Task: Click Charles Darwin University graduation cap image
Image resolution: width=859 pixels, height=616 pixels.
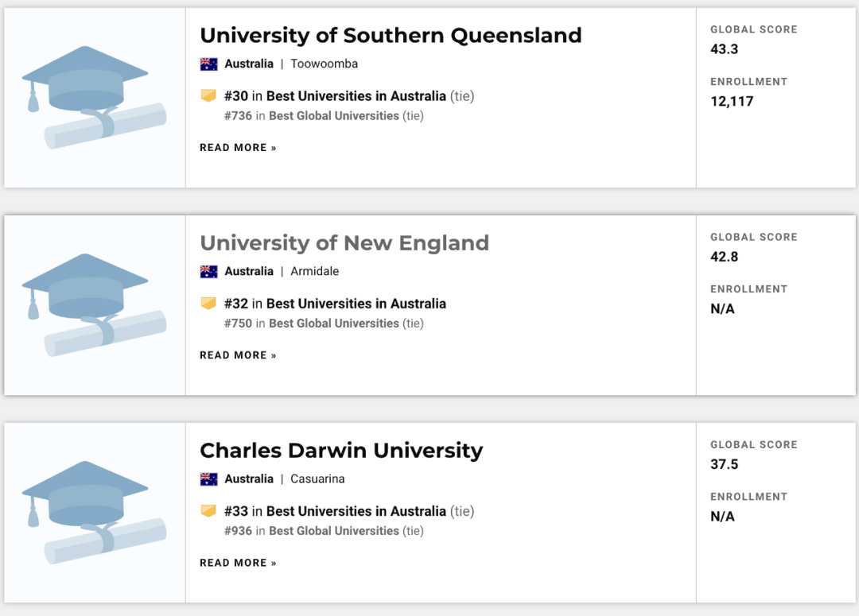Action: click(x=94, y=513)
